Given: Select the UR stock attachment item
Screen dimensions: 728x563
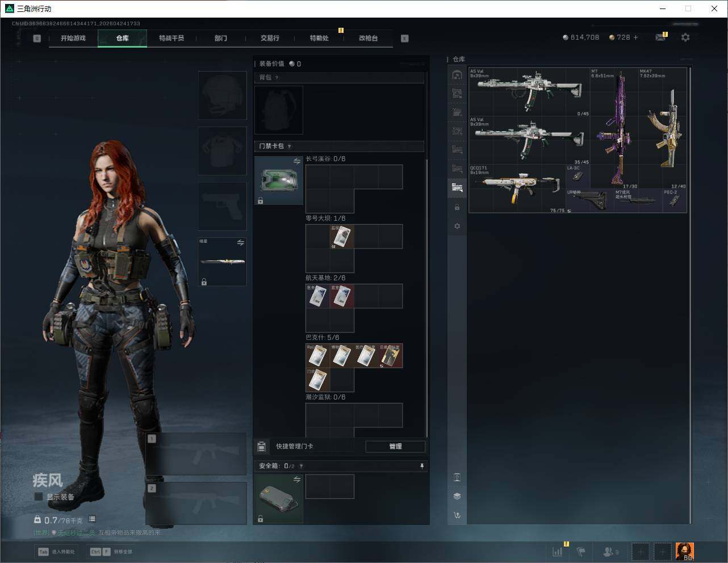Looking at the screenshot, I should (x=590, y=201).
